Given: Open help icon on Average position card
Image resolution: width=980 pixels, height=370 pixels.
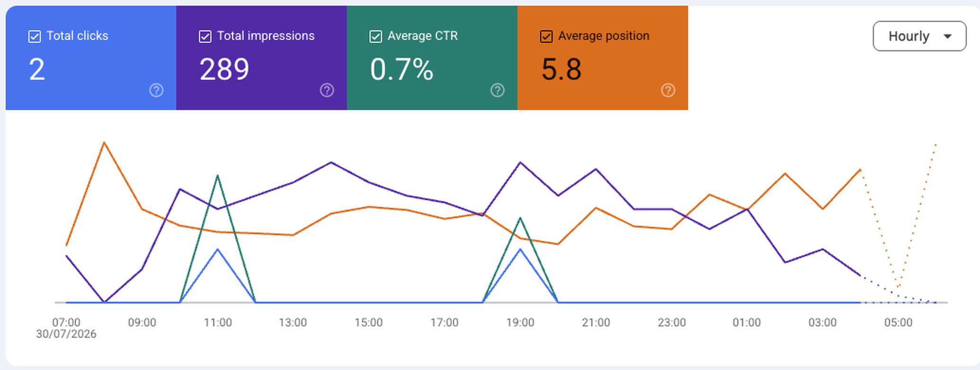Looking at the screenshot, I should (668, 90).
